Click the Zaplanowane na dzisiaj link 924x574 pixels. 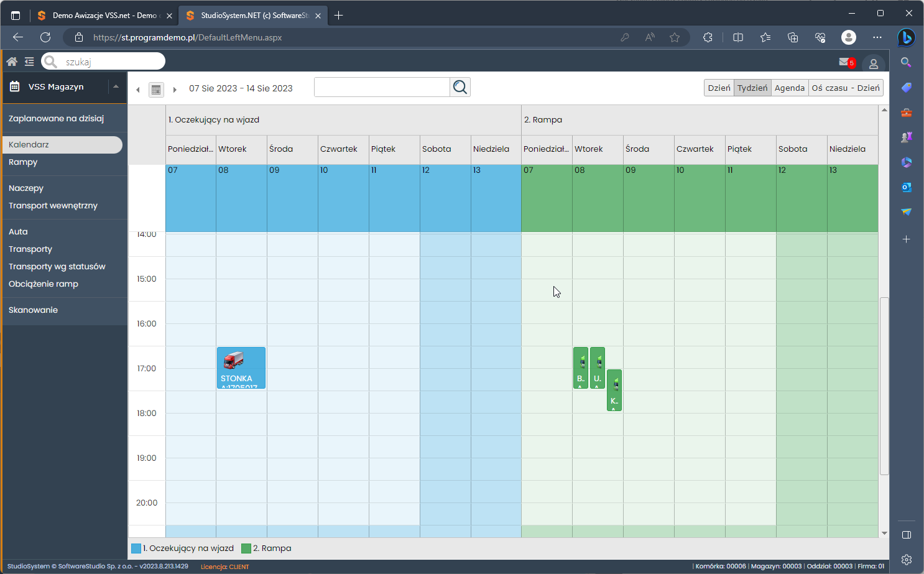[56, 119]
